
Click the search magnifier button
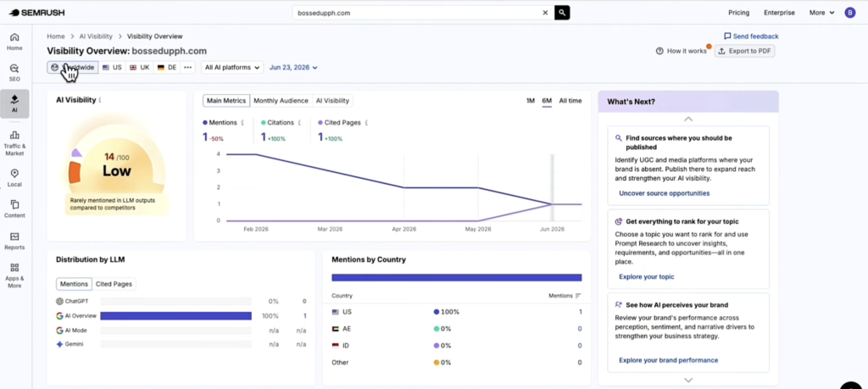pos(562,12)
